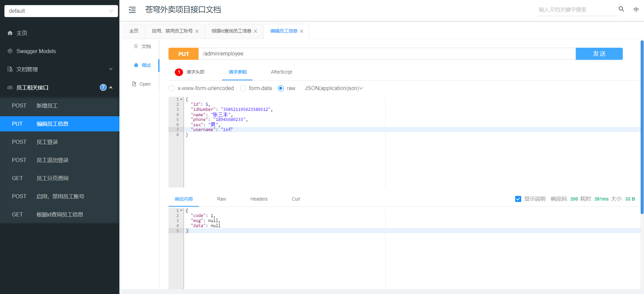Click the blue vertical page scrollbar

pyautogui.click(x=642, y=127)
